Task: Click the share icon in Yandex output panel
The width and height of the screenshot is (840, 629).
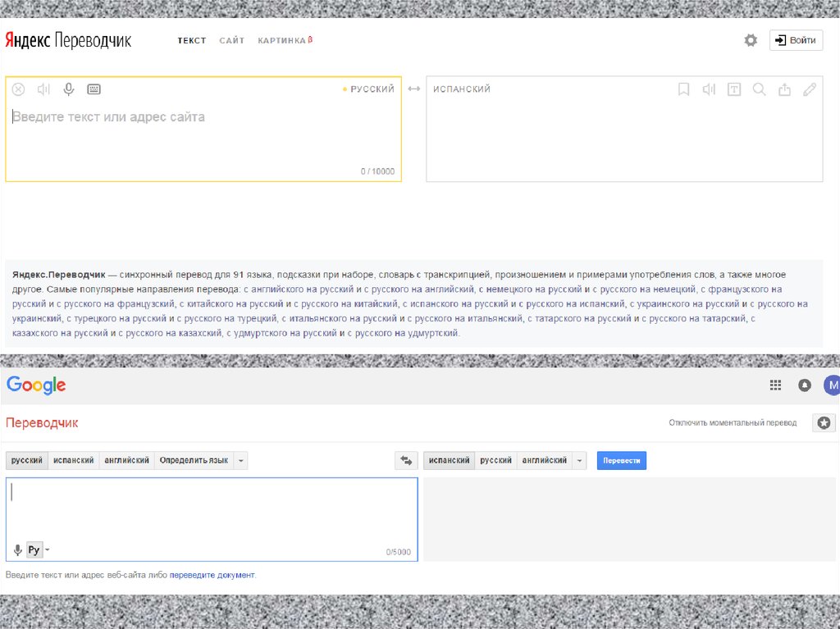Action: click(784, 89)
